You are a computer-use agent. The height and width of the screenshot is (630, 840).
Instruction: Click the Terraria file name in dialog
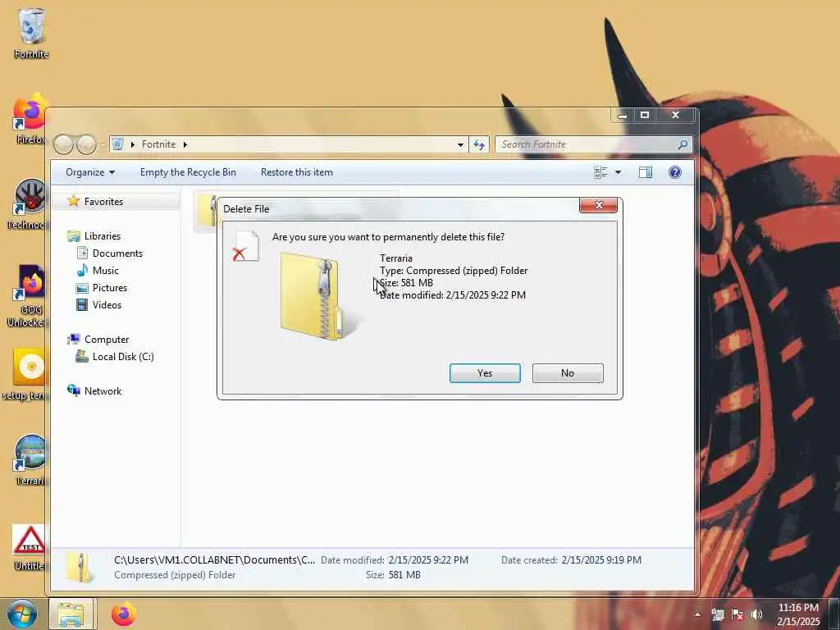coord(396,258)
